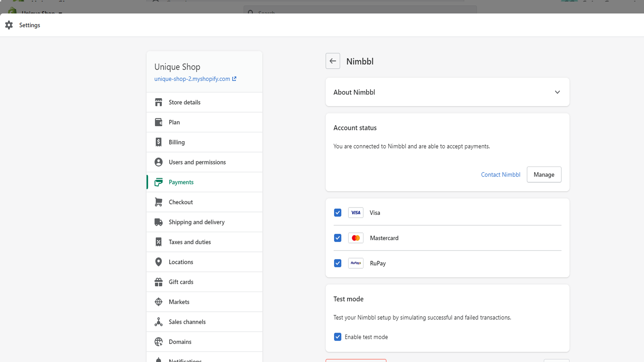
Task: Open Store details settings
Action: click(x=204, y=102)
